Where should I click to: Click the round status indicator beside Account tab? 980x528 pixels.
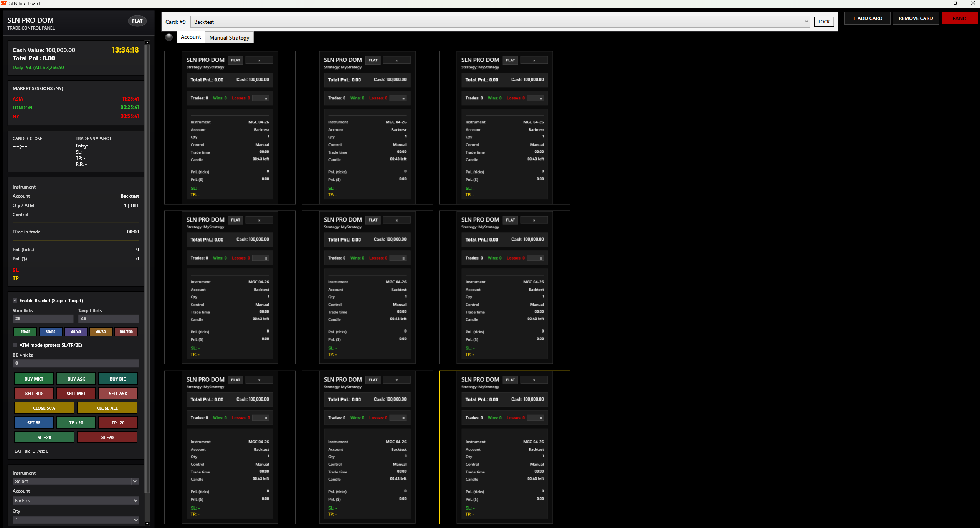pos(169,37)
